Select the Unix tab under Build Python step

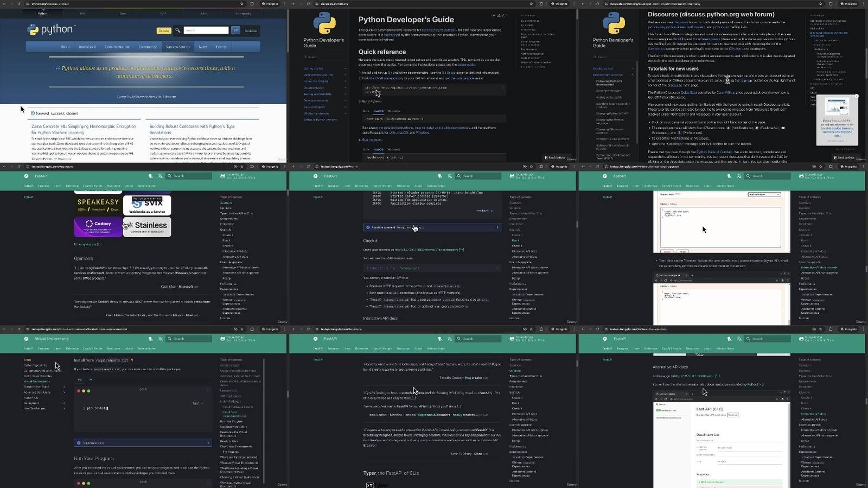pyautogui.click(x=366, y=111)
